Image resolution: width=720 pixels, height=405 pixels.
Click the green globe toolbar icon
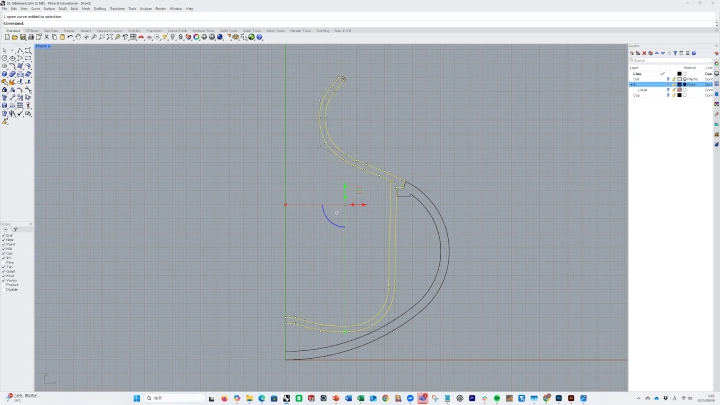(252, 37)
